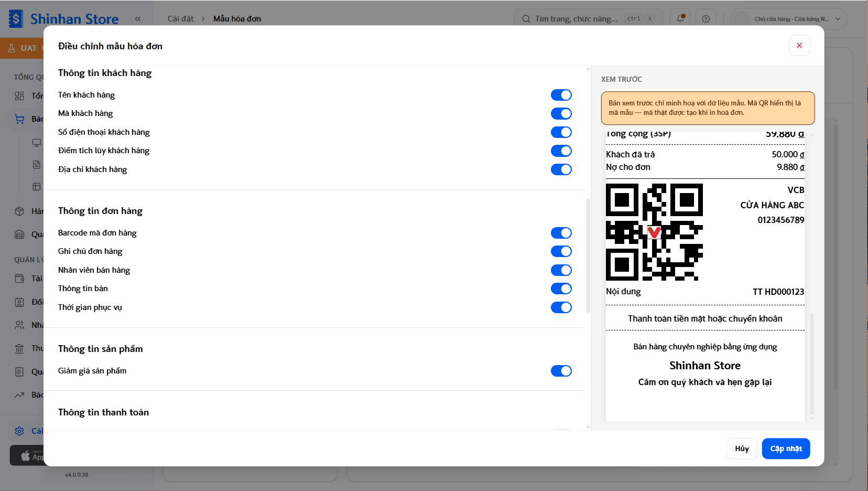Image resolution: width=868 pixels, height=491 pixels.
Task: Click the Cập nhật button
Action: pos(786,449)
